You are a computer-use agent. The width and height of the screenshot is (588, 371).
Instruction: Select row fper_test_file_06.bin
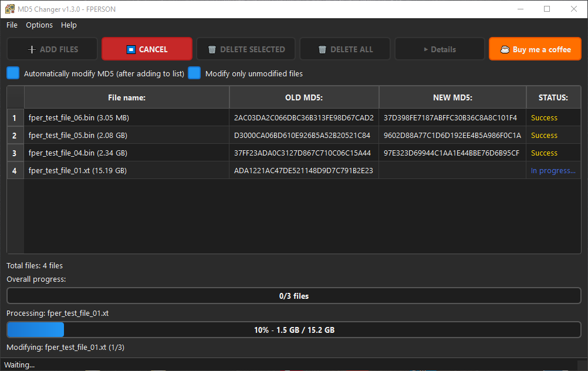[79, 118]
